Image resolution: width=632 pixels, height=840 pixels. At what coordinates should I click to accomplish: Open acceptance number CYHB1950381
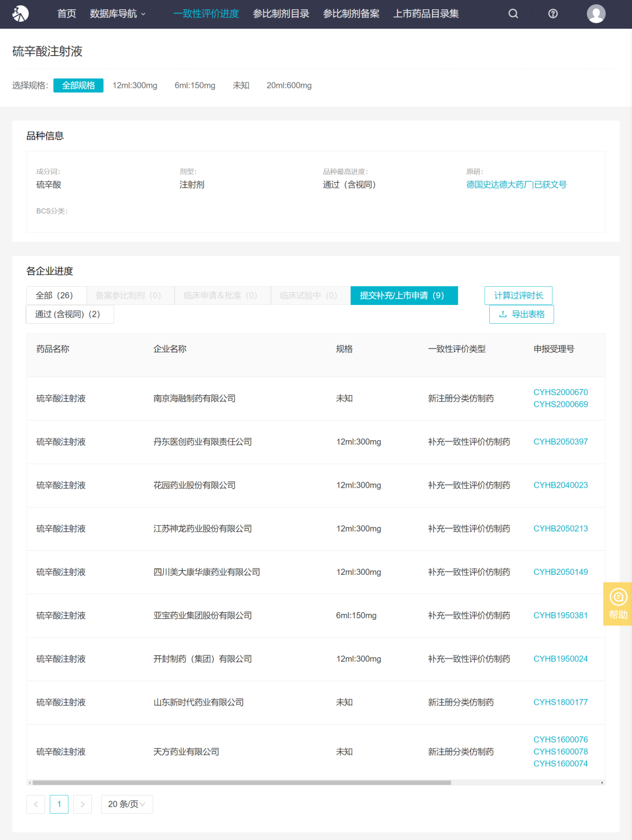561,615
